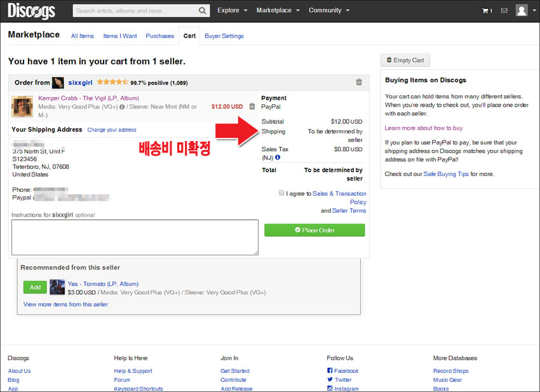The width and height of the screenshot is (540, 392).
Task: Click the 99.7% positive rating text
Action: tap(159, 83)
